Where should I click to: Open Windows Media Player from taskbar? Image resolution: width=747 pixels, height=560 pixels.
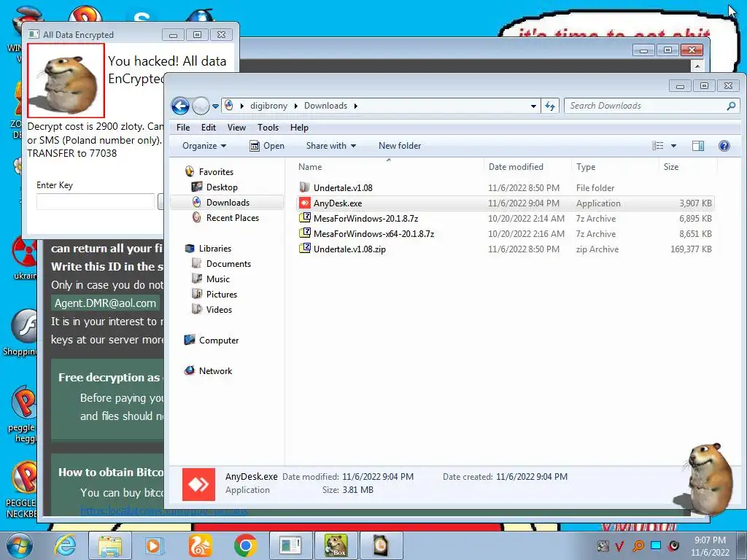(x=154, y=545)
